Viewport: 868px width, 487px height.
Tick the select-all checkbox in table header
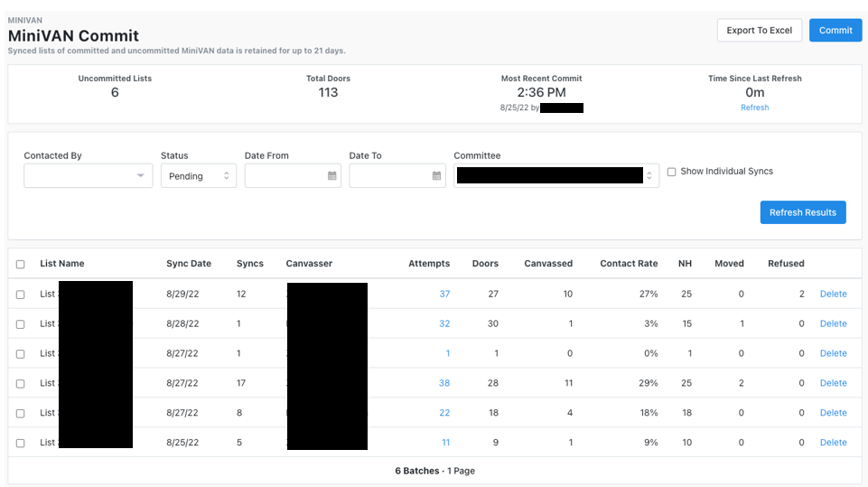(21, 264)
